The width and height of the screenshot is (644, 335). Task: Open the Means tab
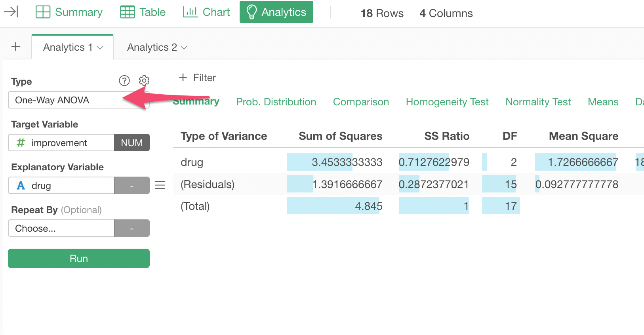[x=603, y=102]
